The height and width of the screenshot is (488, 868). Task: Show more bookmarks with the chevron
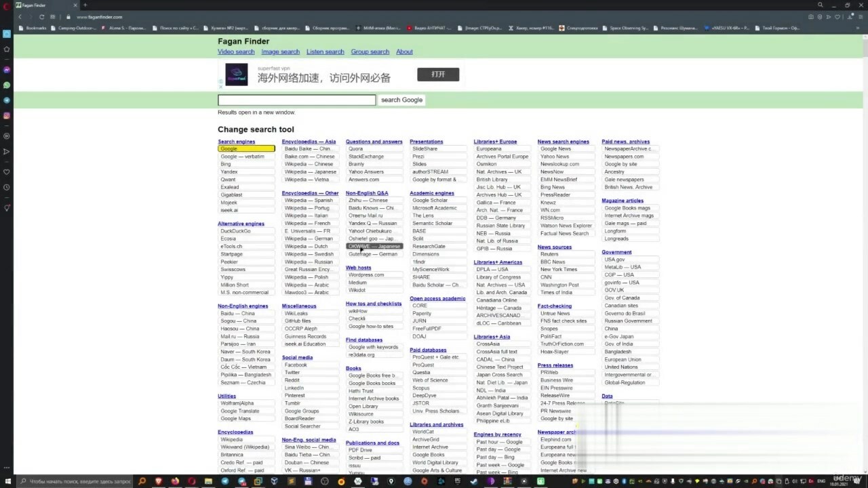pyautogui.click(x=859, y=28)
